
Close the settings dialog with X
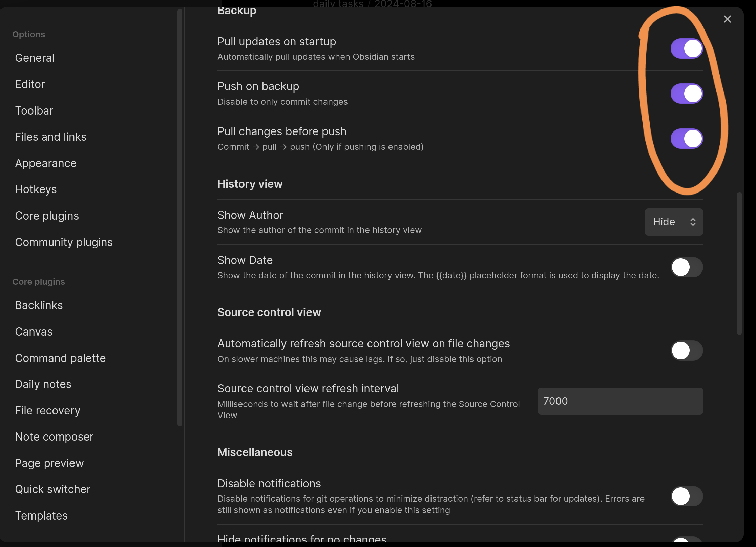tap(727, 19)
